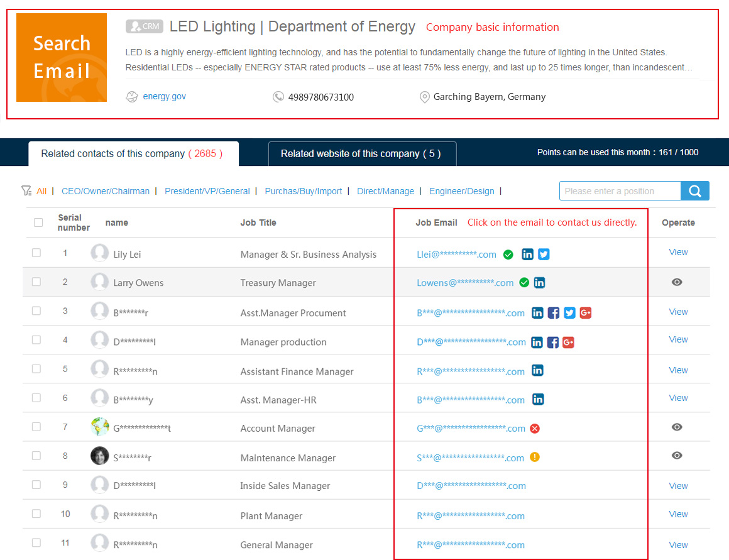Click the blue magnifier search button
729x560 pixels.
[x=695, y=190]
